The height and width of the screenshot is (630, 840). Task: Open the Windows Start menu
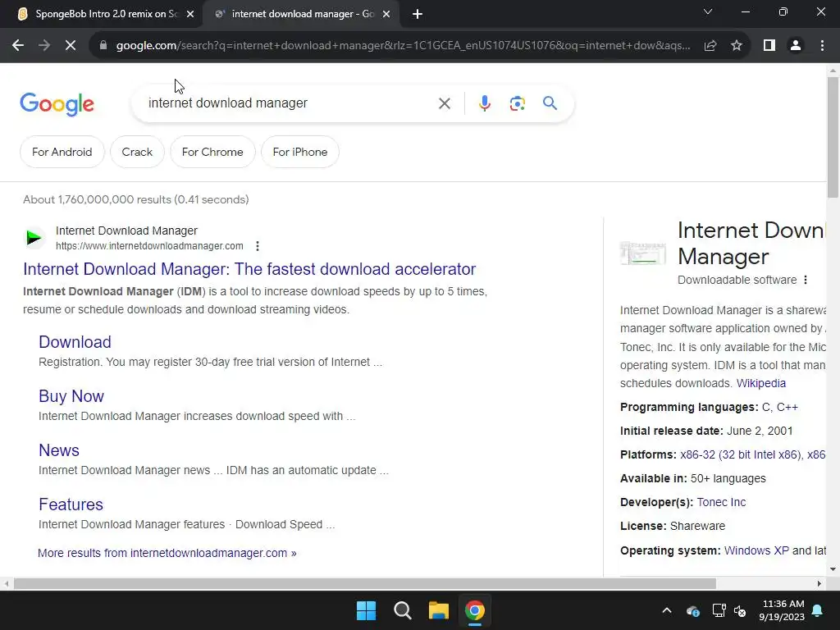click(367, 610)
